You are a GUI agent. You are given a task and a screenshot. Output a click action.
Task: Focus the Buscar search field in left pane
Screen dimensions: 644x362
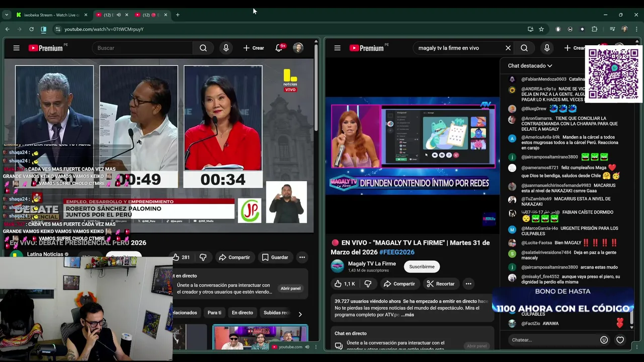click(x=144, y=48)
